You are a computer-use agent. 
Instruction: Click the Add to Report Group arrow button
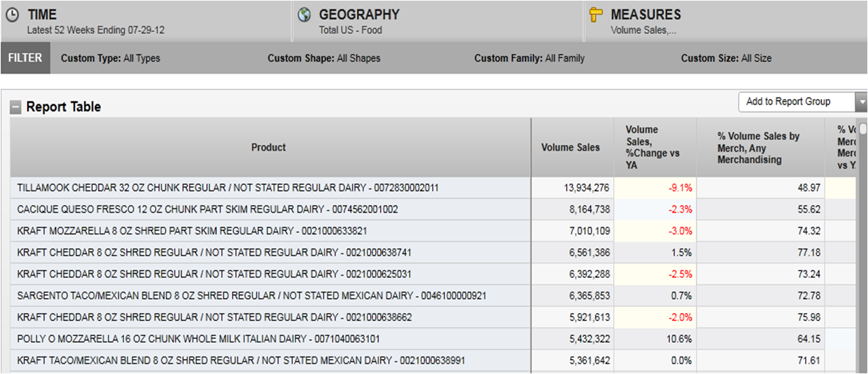pyautogui.click(x=861, y=102)
